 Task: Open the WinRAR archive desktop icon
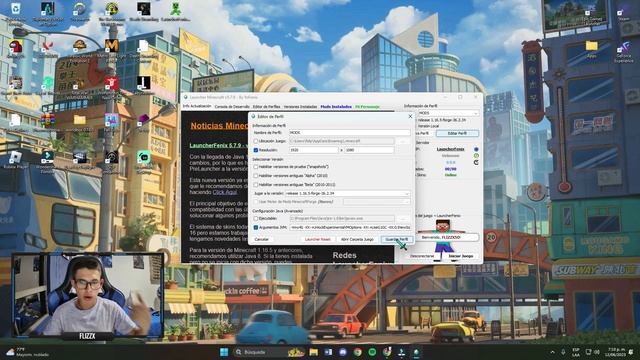[x=47, y=120]
